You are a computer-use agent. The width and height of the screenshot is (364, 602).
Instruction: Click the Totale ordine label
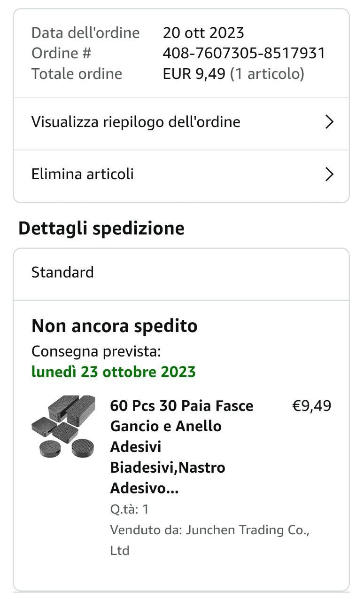(77, 74)
